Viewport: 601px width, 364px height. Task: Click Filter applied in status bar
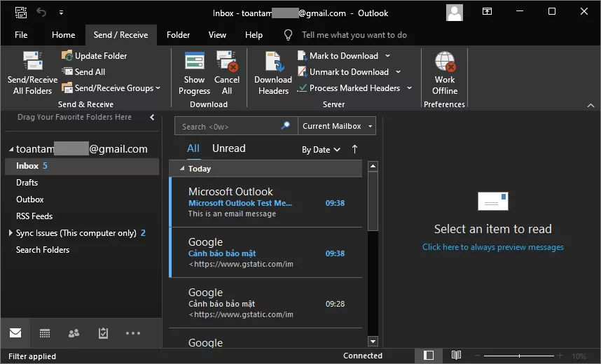[32, 356]
